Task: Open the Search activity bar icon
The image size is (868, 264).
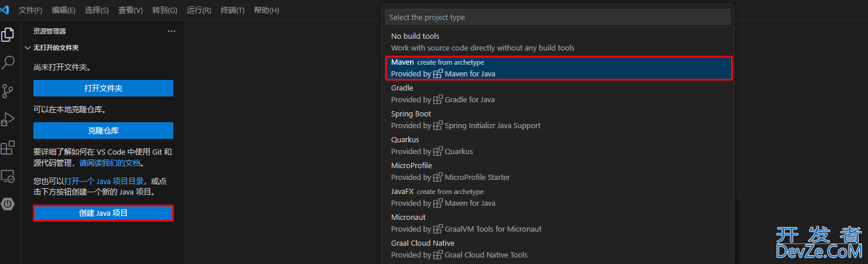Action: click(x=8, y=63)
